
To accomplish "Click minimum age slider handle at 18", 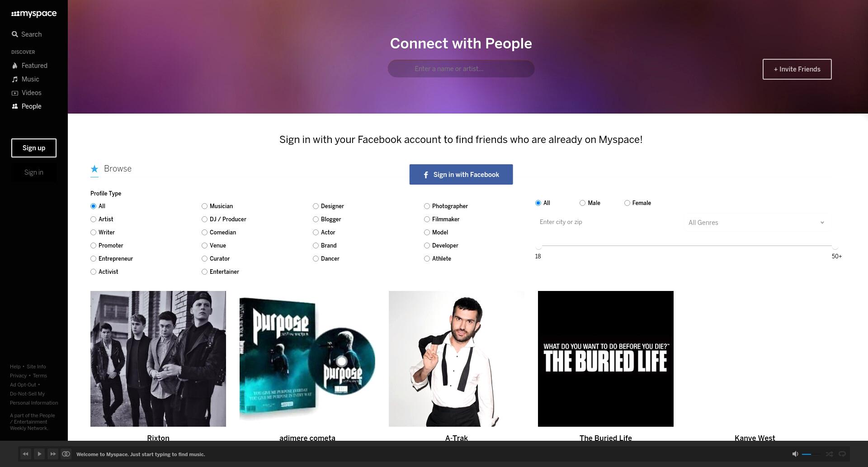I will pos(538,246).
